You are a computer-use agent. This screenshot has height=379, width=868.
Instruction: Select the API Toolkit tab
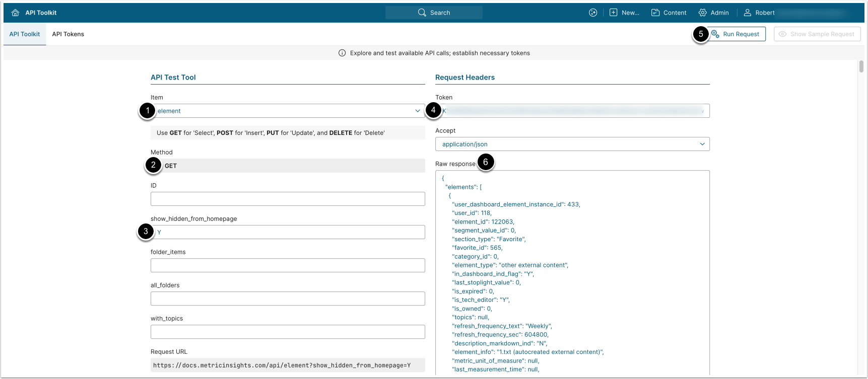(25, 34)
